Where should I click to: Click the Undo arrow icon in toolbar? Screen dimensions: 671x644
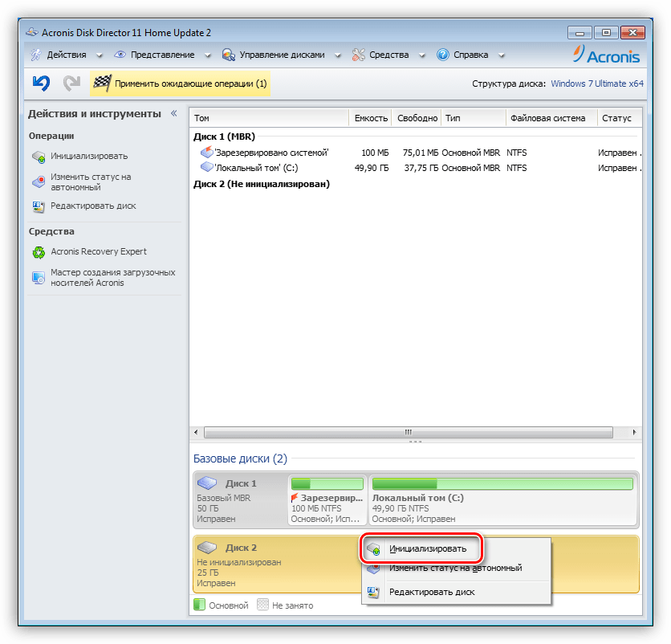coord(41,83)
